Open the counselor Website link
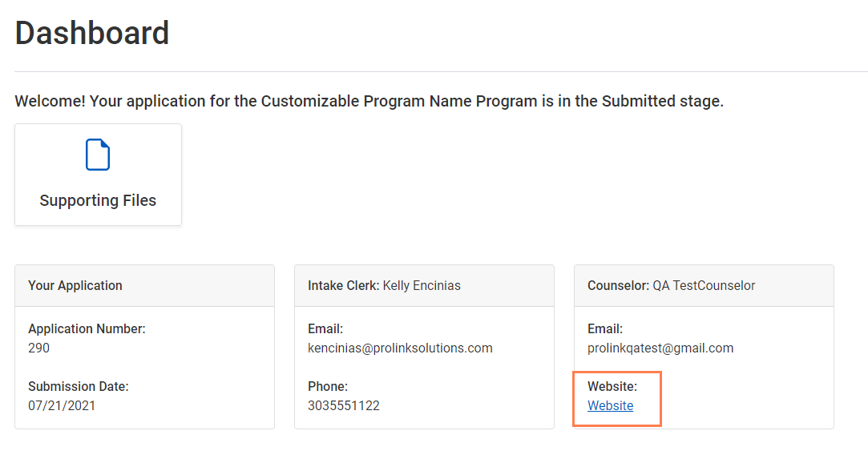The width and height of the screenshot is (868, 459). point(610,406)
